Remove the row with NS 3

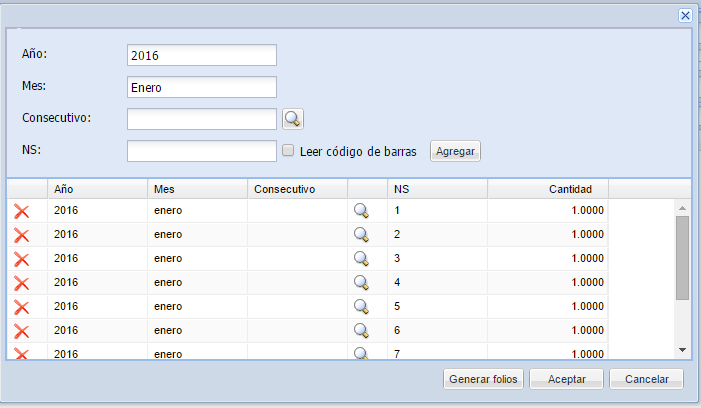pyautogui.click(x=21, y=259)
